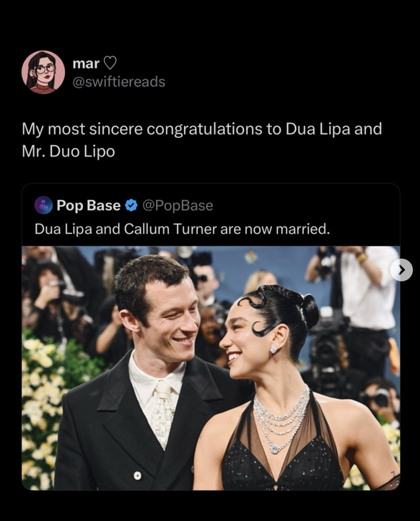Visit the @swiftiereads handle

click(x=119, y=82)
